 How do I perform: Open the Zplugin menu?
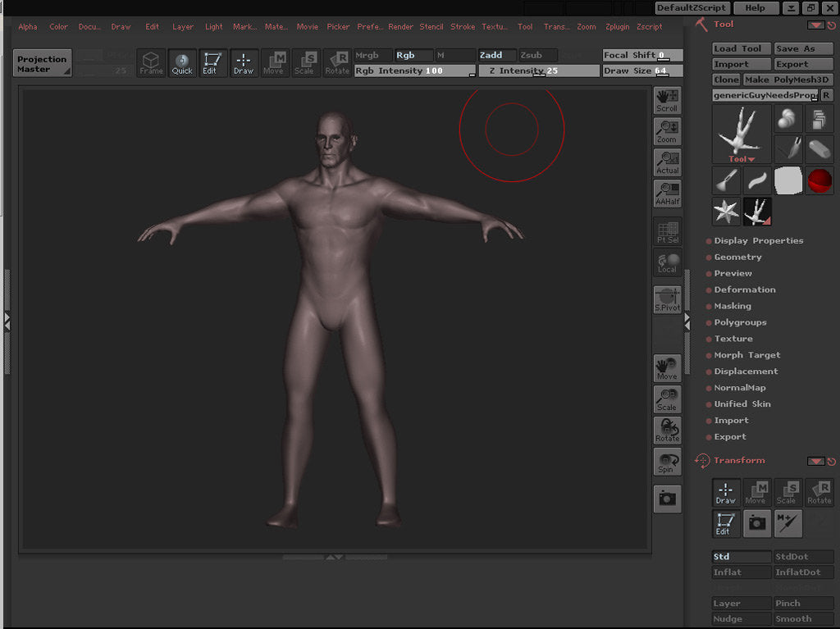tap(617, 26)
